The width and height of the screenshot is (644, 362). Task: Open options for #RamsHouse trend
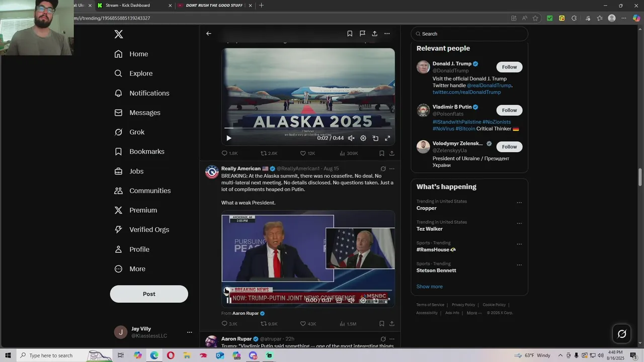[519, 244]
